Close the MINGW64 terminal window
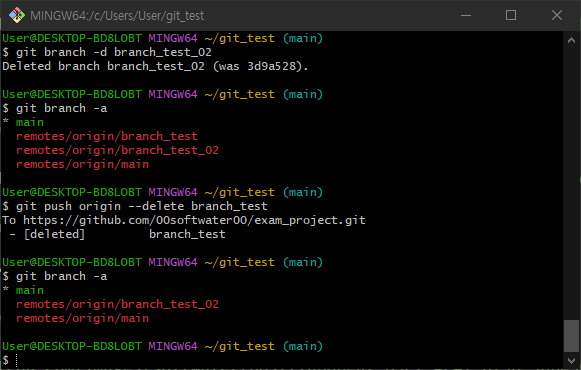 pos(557,15)
